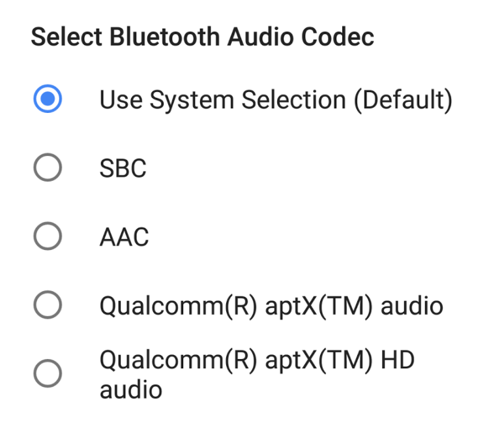Switch the Bluetooth codec to SBC
Screen dimensions: 504x421
point(48,168)
